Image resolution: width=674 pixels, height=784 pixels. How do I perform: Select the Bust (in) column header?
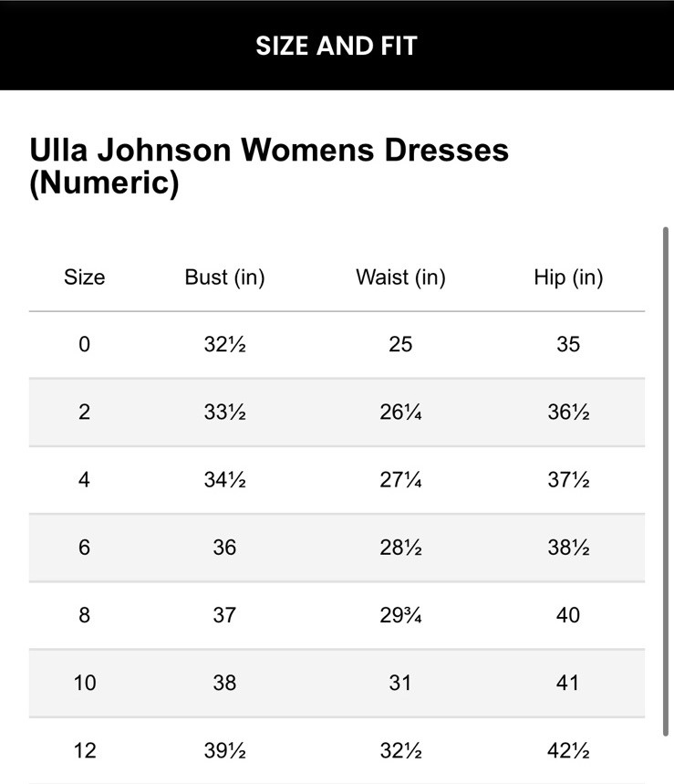click(224, 277)
